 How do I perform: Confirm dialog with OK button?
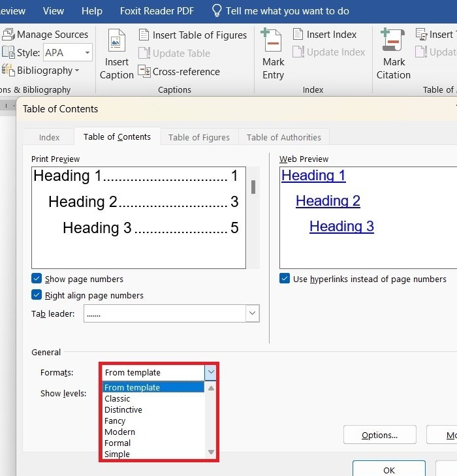click(388, 469)
